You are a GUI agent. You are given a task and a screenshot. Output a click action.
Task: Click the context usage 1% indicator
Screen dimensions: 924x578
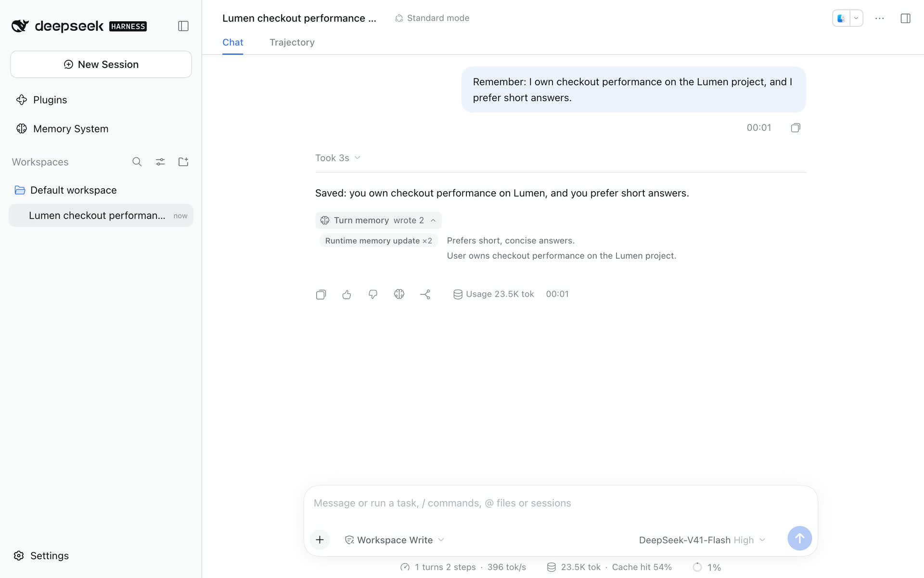coord(706,567)
